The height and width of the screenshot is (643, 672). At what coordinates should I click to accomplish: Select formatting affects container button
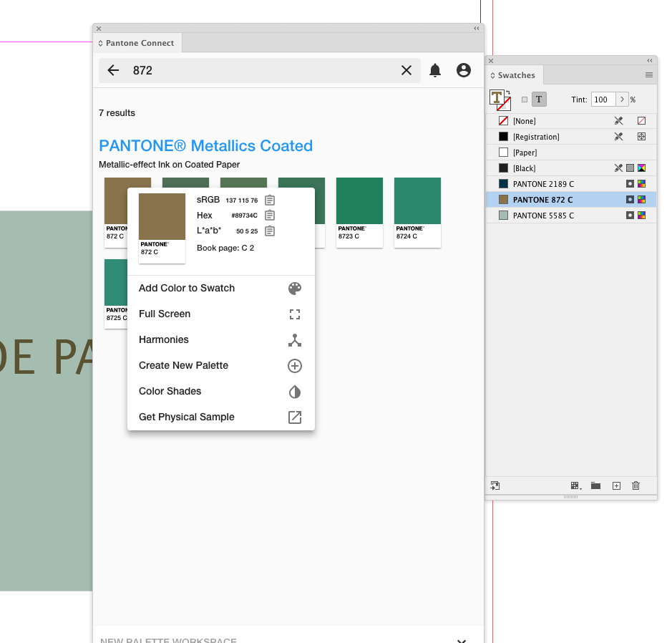[x=524, y=100]
